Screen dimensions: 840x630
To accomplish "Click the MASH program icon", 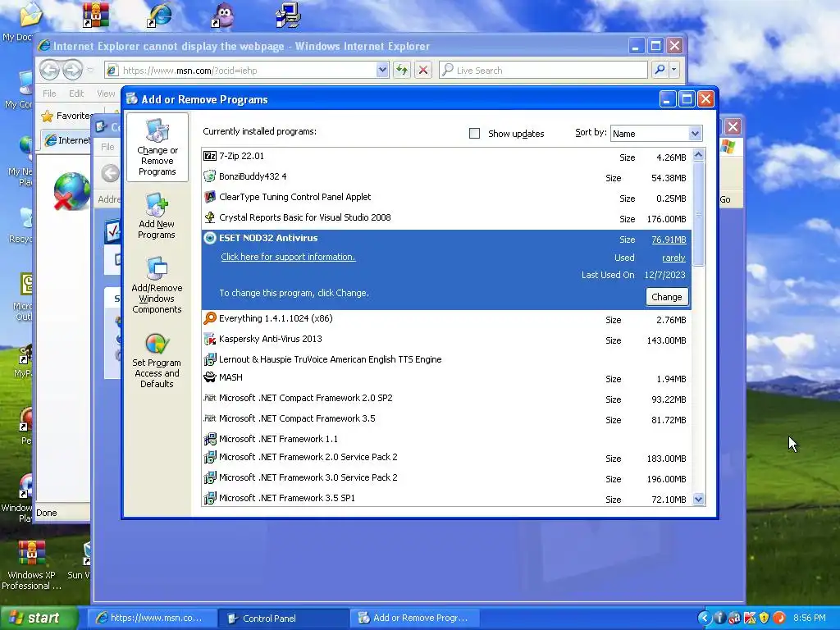I will coord(210,377).
